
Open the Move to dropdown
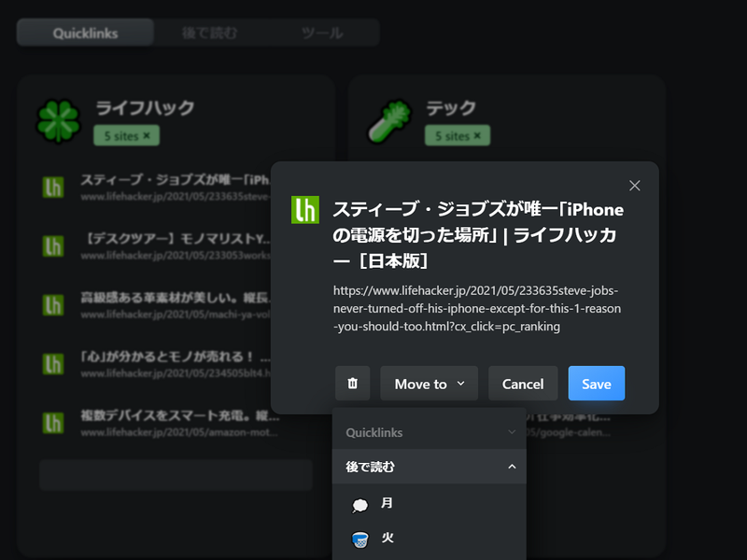[x=430, y=384]
